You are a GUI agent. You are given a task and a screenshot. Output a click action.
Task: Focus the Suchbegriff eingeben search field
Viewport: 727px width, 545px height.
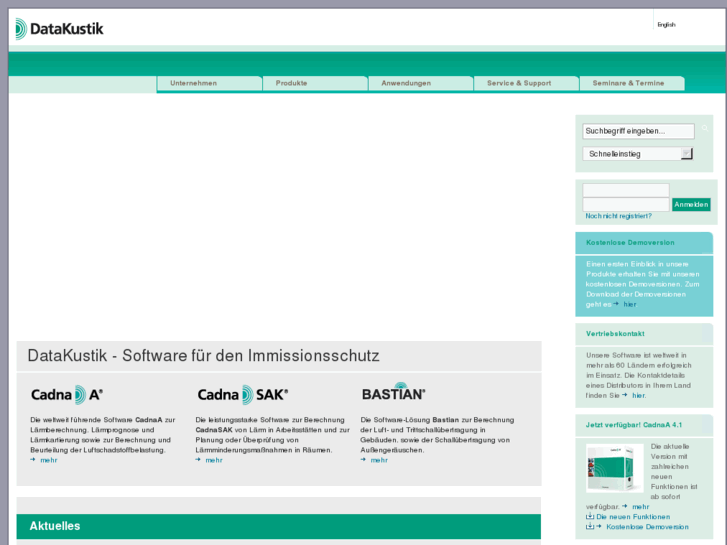point(638,131)
